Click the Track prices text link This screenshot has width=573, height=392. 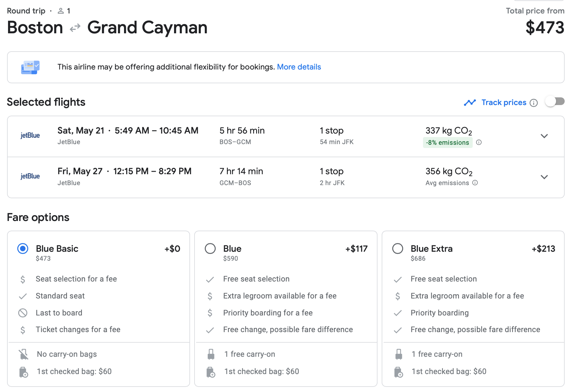point(504,102)
